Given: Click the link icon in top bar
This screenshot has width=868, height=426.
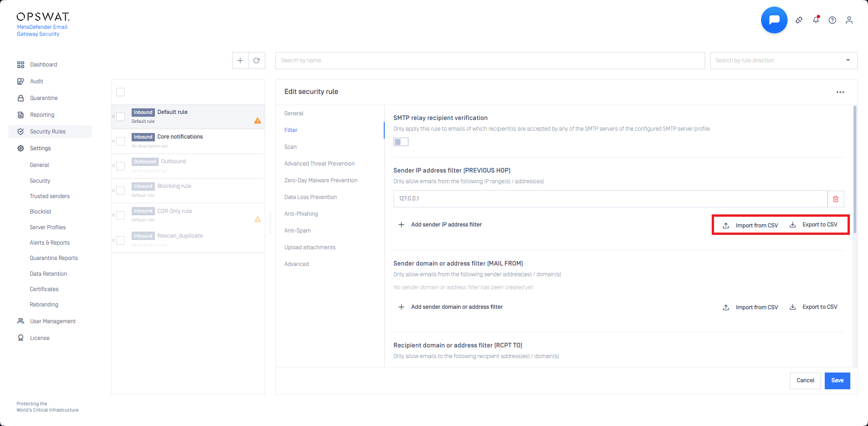Looking at the screenshot, I should (799, 20).
